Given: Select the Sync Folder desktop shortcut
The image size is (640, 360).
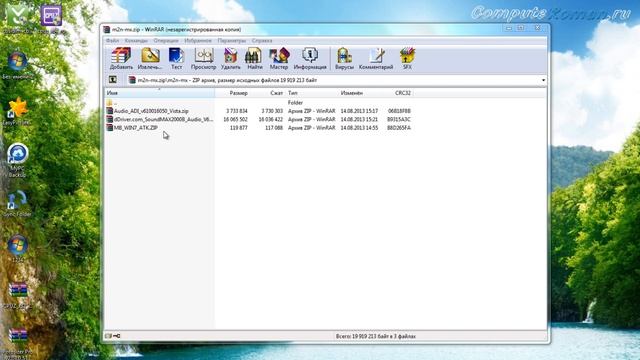Looking at the screenshot, I should point(17,200).
